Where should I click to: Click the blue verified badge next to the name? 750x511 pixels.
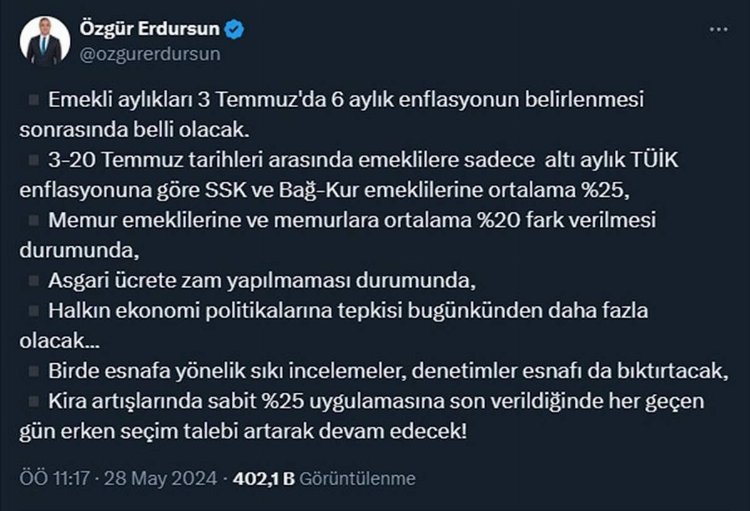(234, 30)
